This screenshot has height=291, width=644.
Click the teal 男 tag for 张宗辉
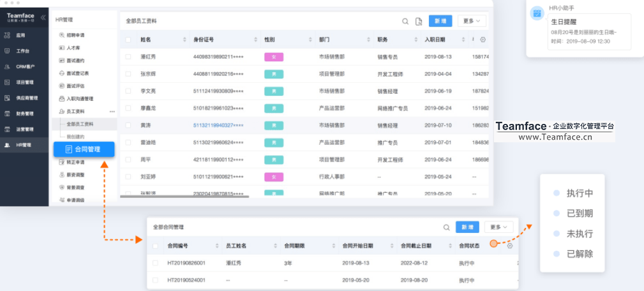pos(274,74)
